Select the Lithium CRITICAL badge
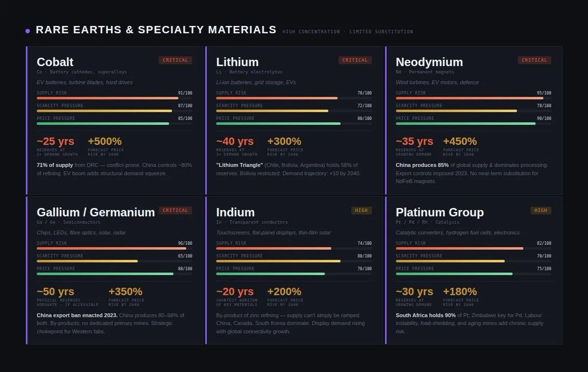The image size is (588, 372). (355, 60)
